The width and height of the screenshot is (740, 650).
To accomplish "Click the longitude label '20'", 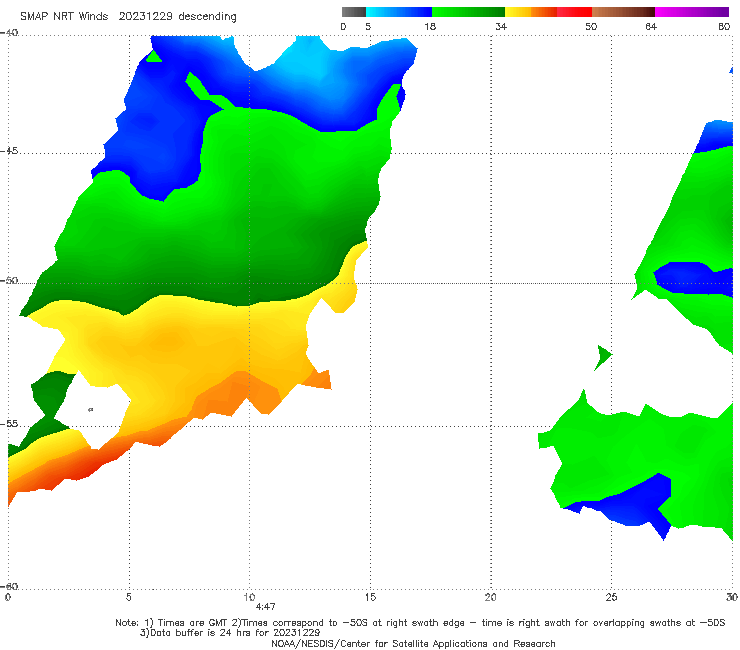I will click(x=490, y=597).
